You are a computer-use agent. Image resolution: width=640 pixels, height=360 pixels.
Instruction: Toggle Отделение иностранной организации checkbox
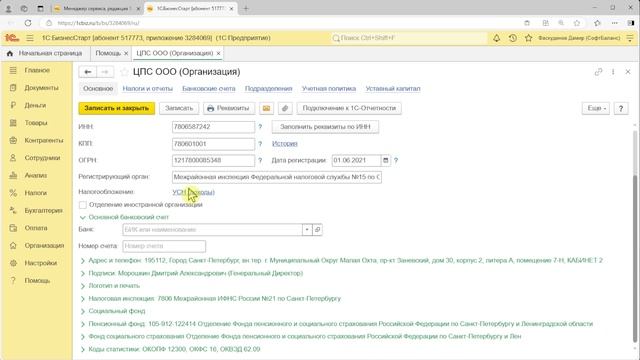pyautogui.click(x=83, y=205)
